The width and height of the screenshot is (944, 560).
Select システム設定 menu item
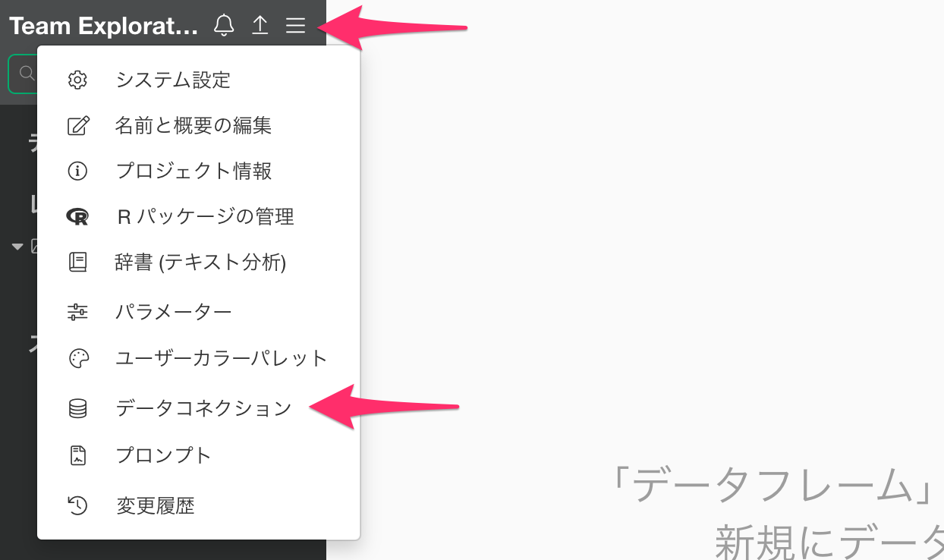pos(199,80)
